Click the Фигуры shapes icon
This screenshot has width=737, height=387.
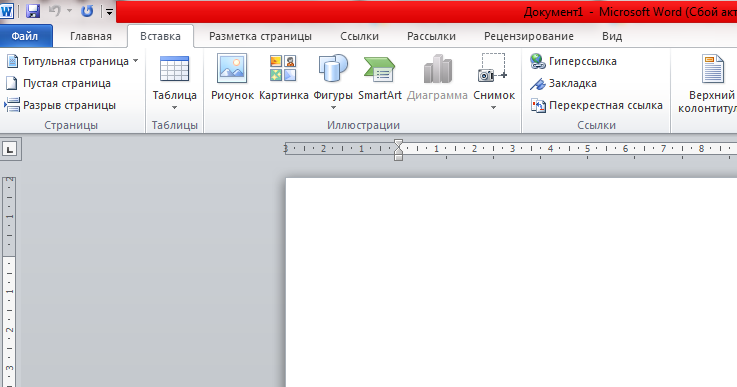333,69
